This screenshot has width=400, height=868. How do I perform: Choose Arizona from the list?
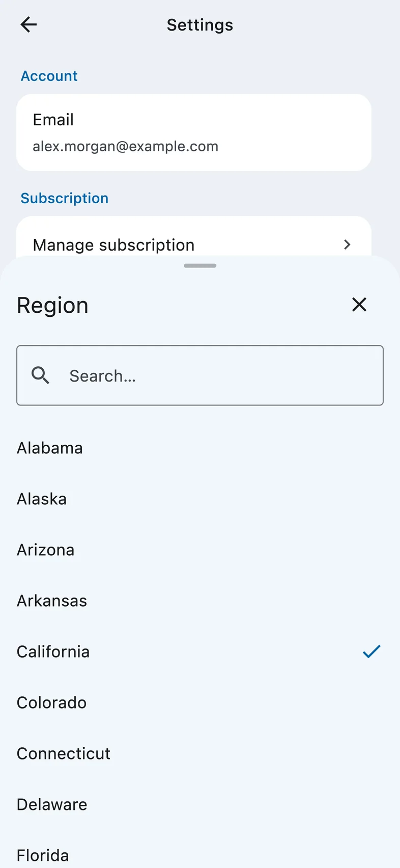tap(200, 550)
